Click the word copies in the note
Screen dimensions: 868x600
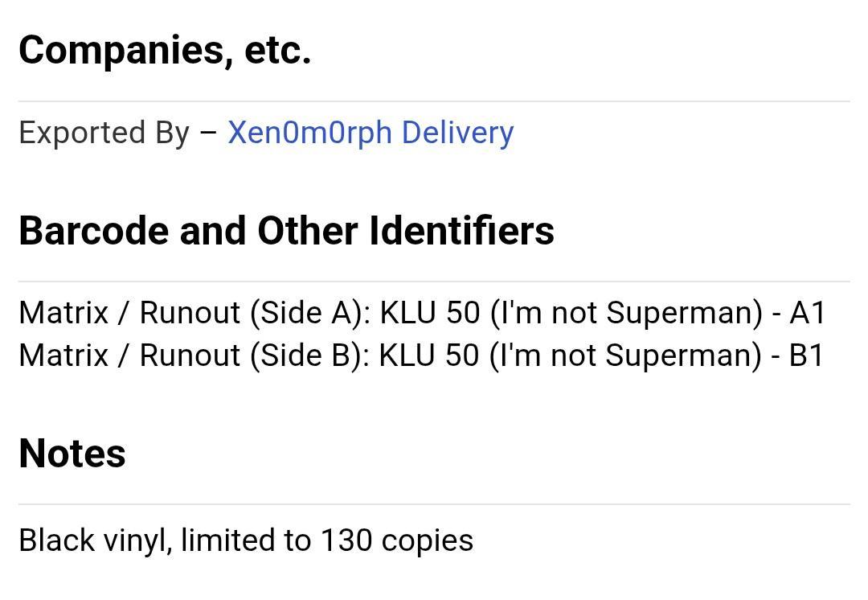point(428,542)
